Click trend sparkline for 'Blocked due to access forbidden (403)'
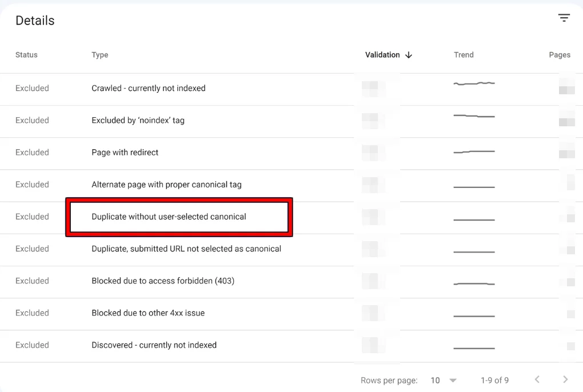This screenshot has width=583, height=392. click(474, 284)
